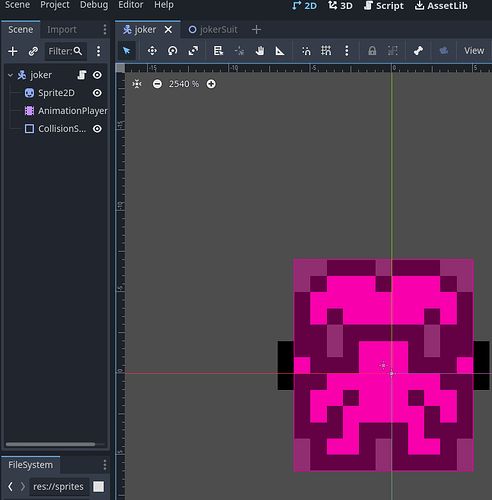Image resolution: width=492 pixels, height=500 pixels.
Task: Click the instantiate scene link icon
Action: coord(33,51)
